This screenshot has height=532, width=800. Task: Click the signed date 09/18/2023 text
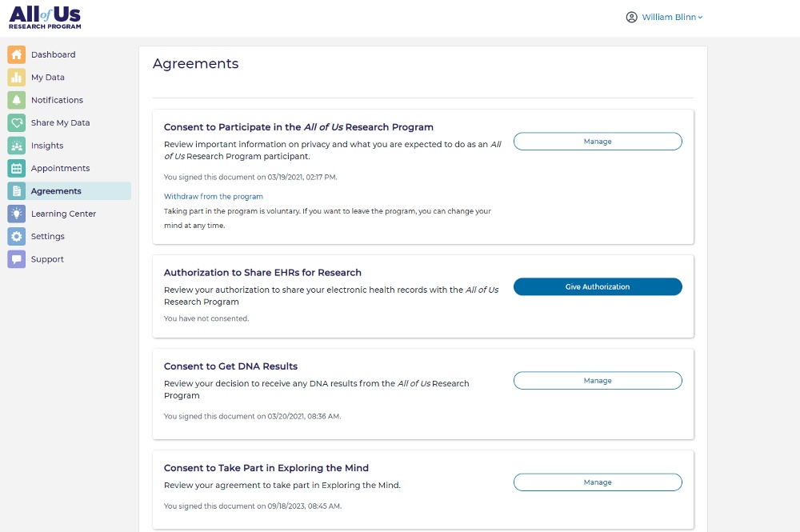point(253,506)
